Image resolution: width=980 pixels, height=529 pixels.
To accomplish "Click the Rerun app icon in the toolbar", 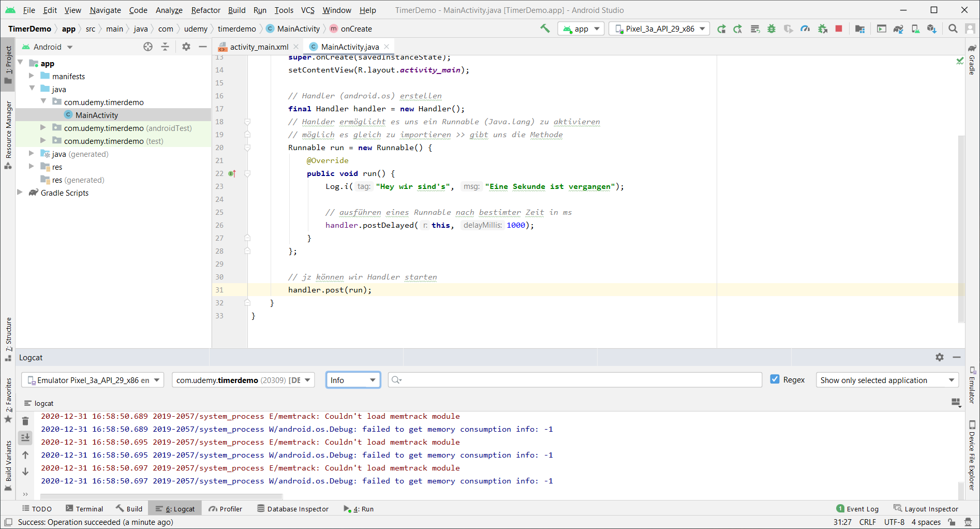I will click(721, 29).
